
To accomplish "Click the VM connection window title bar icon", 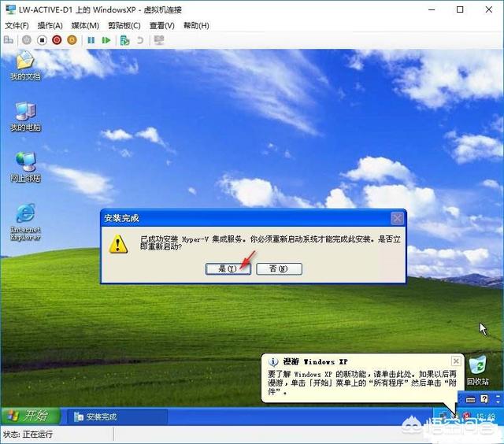I will tap(10, 9).
